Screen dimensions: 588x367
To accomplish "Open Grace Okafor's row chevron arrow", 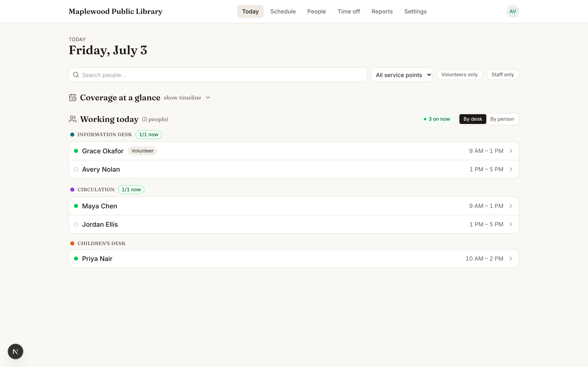I will 511,151.
